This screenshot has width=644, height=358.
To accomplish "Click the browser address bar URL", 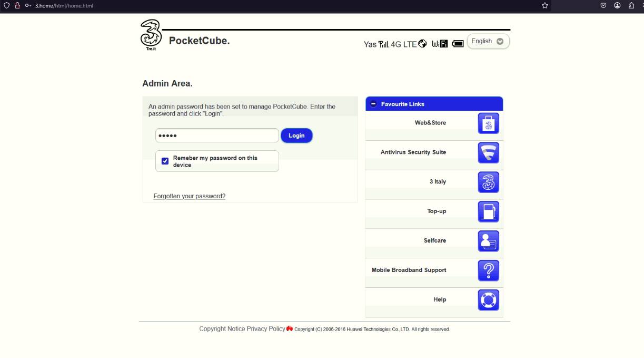I will [x=64, y=5].
